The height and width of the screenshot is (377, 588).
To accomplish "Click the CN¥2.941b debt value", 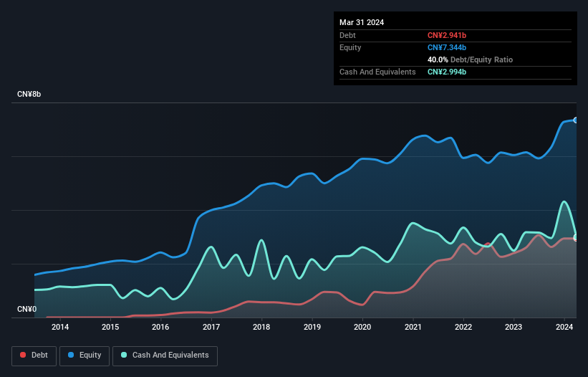I will (x=447, y=35).
